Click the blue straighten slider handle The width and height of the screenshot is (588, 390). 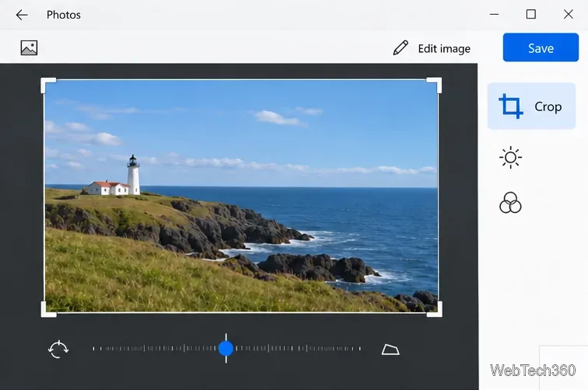click(x=226, y=348)
